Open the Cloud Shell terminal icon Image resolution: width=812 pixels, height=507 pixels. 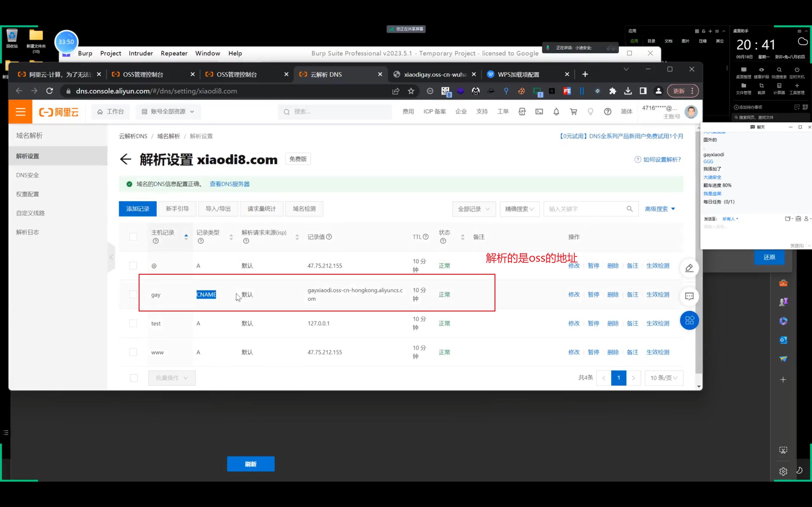pyautogui.click(x=539, y=112)
